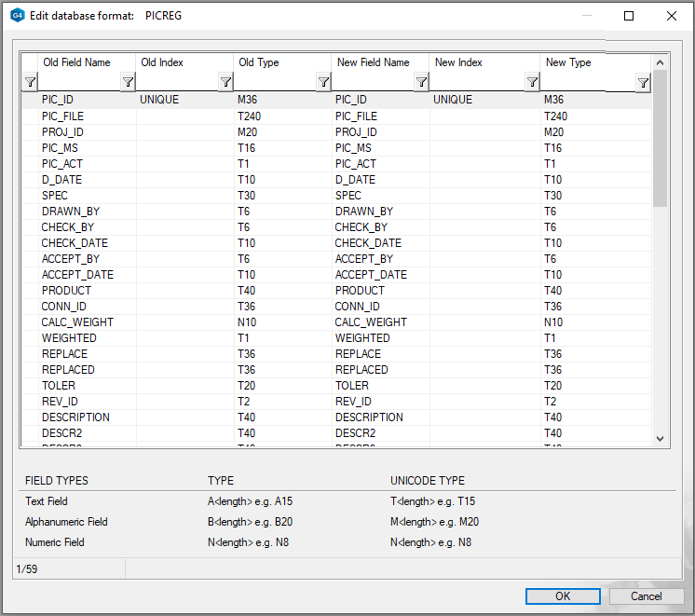Open the New Field Name column filter
The image size is (695, 616).
click(x=421, y=83)
